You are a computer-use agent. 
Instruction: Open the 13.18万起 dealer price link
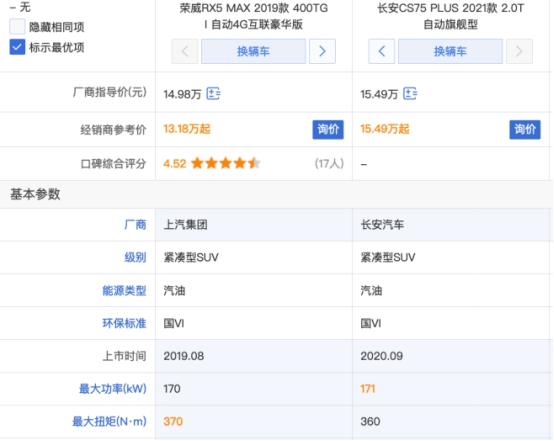point(187,129)
